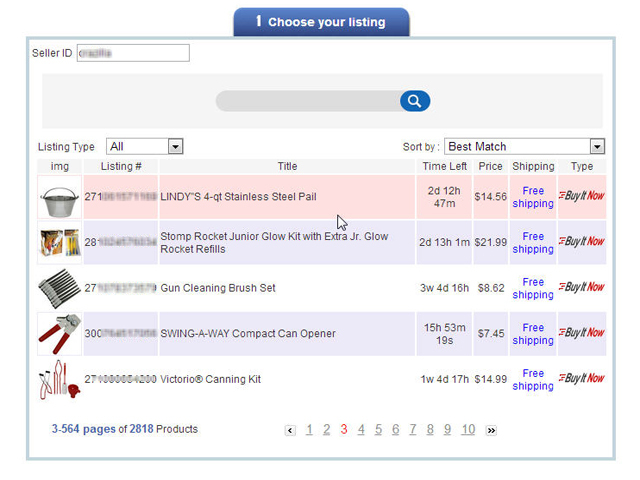Jump forward with double-arrow pagination button
Screen dimensions: 640x480
[491, 430]
